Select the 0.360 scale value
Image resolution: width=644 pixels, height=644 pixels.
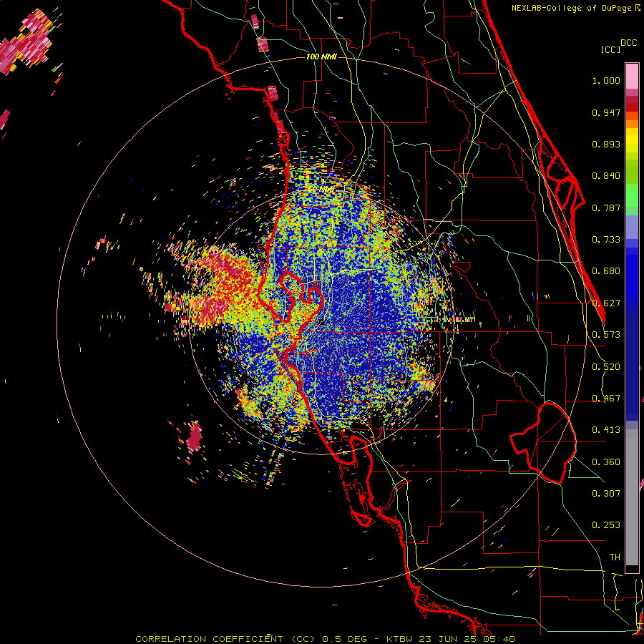point(606,462)
